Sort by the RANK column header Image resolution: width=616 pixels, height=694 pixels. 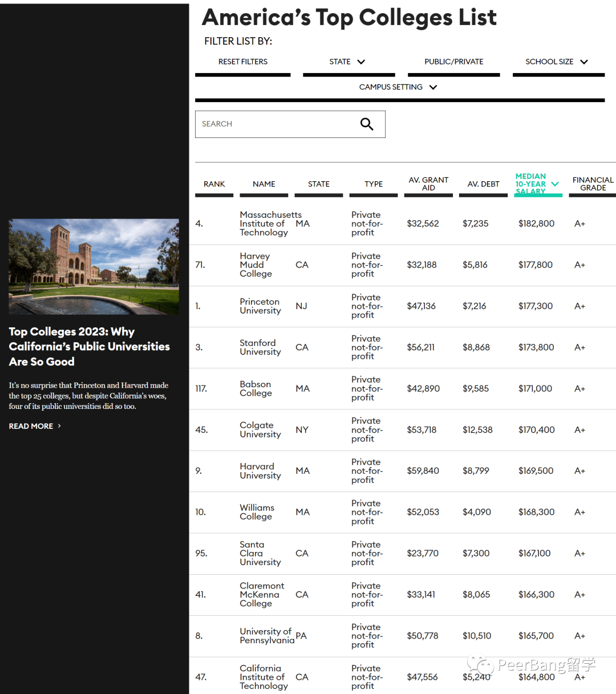pos(214,184)
